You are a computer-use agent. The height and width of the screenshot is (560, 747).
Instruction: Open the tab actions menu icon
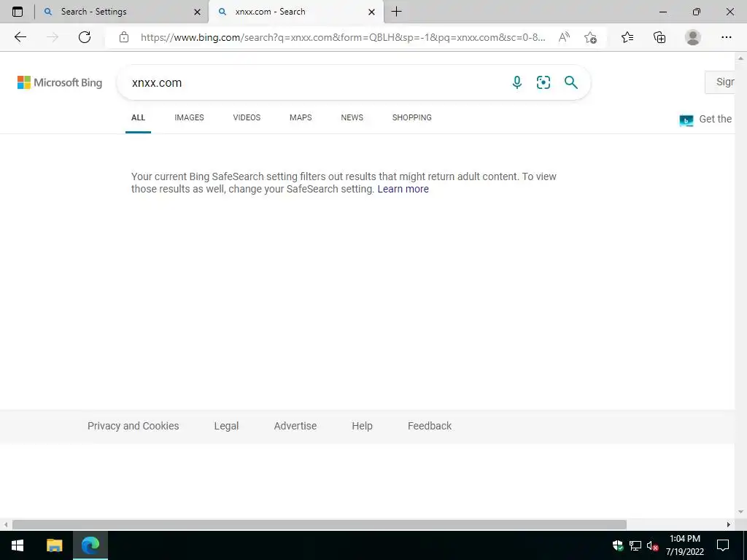[18, 12]
